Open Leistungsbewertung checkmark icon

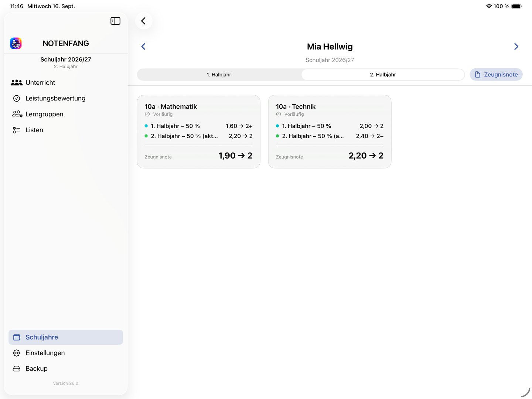pos(17,98)
